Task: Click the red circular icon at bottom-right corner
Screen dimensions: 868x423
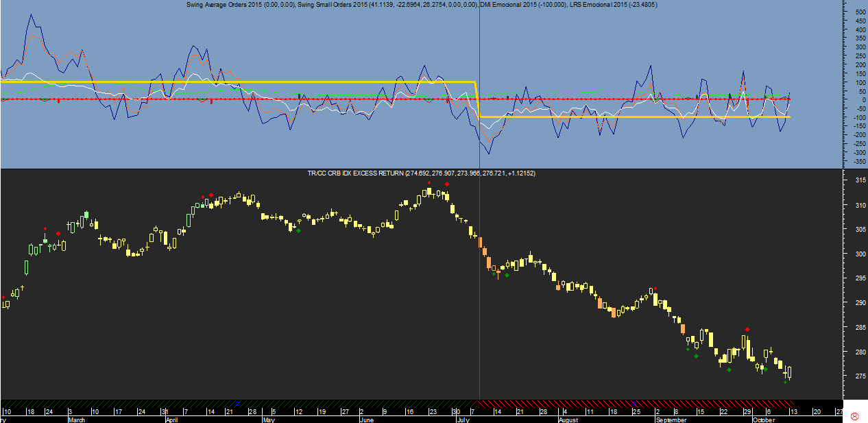Action: (854, 416)
